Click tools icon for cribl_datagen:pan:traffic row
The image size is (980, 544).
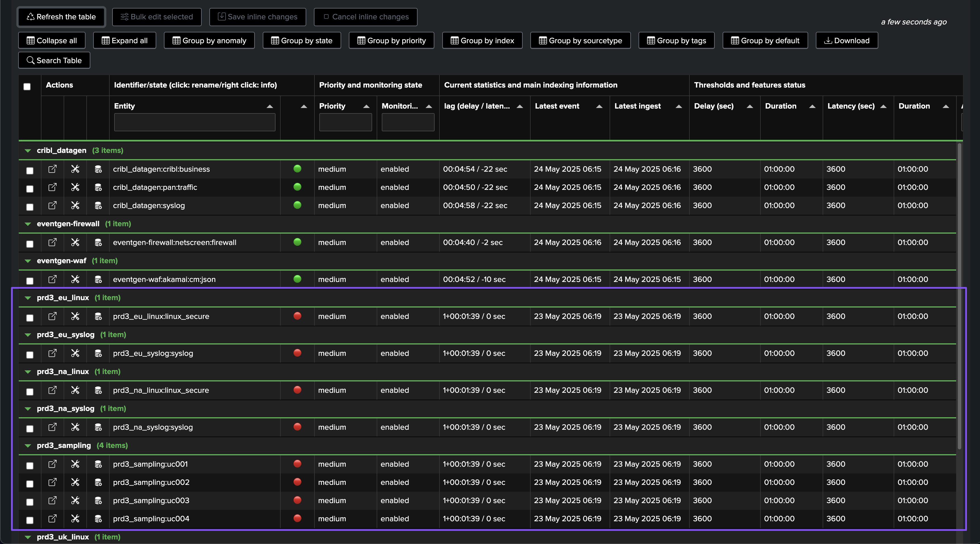[75, 187]
